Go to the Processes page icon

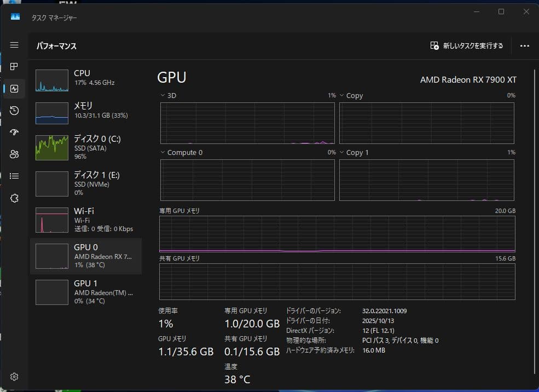[14, 67]
